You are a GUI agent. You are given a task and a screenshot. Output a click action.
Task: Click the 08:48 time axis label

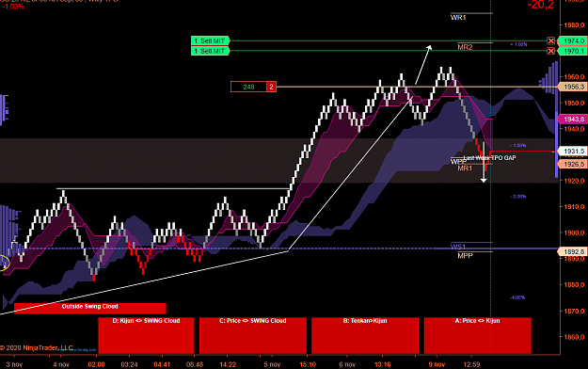pyautogui.click(x=195, y=364)
